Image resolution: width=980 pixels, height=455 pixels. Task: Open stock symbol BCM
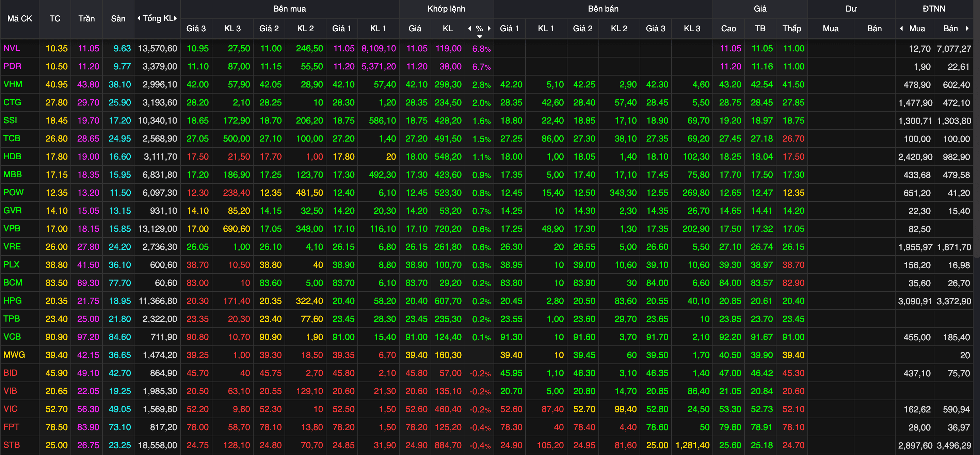13,283
